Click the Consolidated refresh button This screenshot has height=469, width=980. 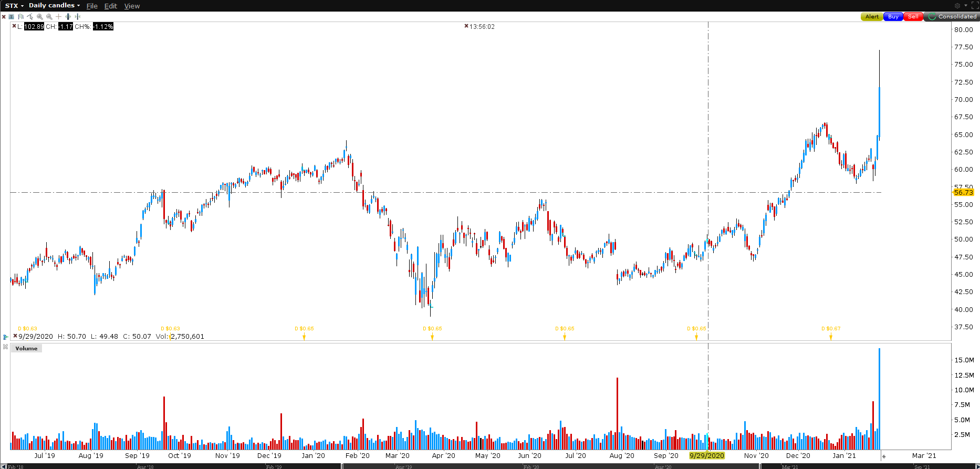coord(952,17)
